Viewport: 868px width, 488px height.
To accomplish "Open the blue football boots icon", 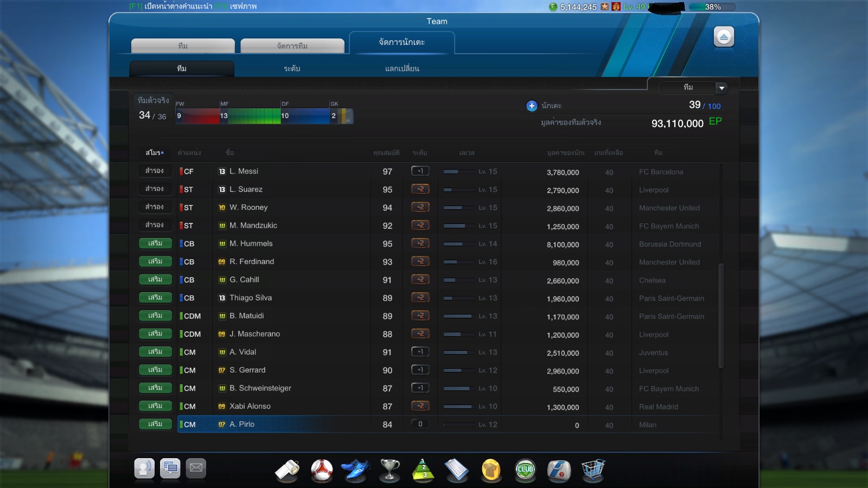I will pos(355,470).
